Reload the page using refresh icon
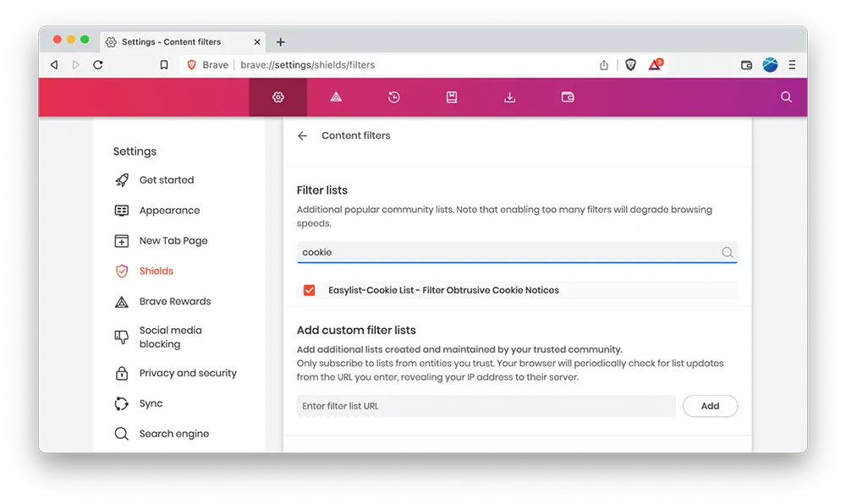Viewport: 846px width, 504px height. 98,65
